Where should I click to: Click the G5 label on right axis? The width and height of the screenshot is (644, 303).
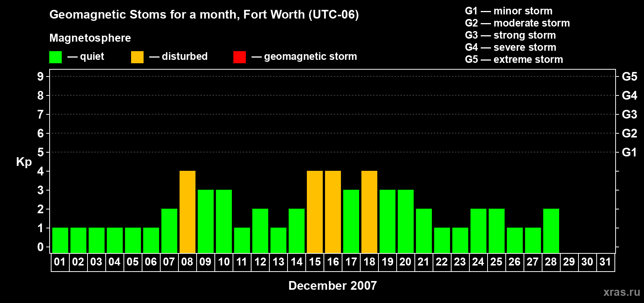point(630,77)
